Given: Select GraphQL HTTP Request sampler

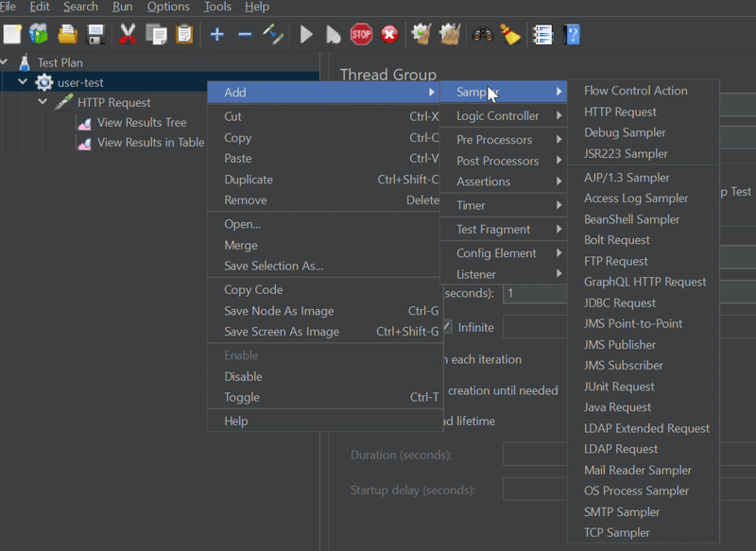Looking at the screenshot, I should pos(644,282).
